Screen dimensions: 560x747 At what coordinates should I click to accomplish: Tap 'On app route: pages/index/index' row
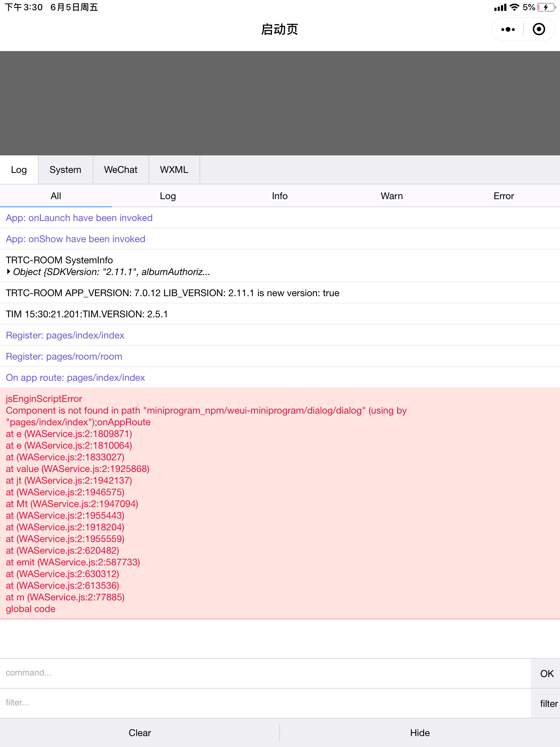click(x=280, y=378)
